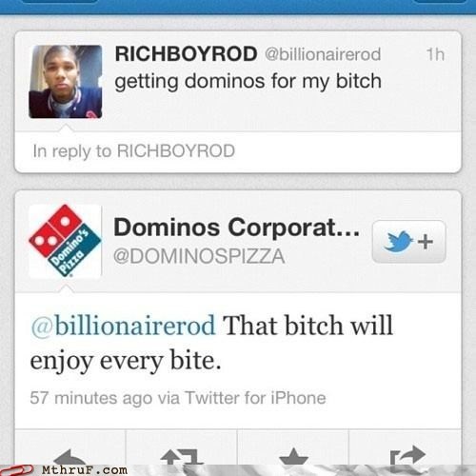The width and height of the screenshot is (476, 476).
Task: Open 'In reply to RICHBOYROD' bar
Action: 238,151
